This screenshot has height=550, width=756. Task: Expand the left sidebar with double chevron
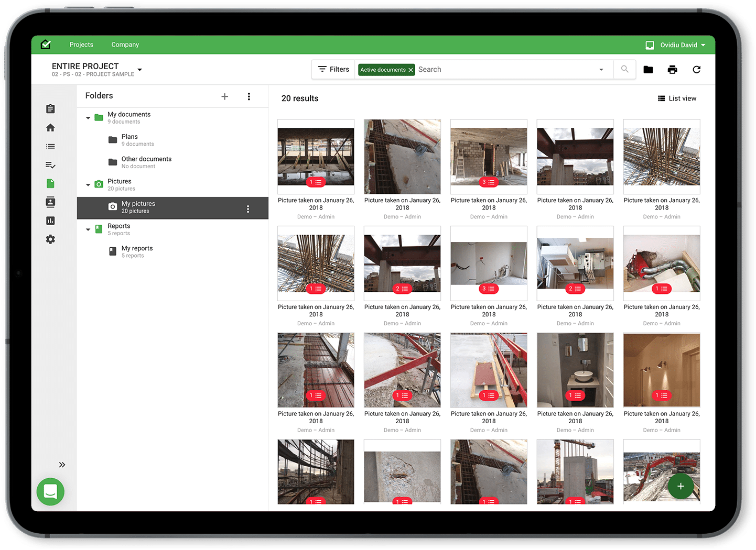(x=62, y=465)
